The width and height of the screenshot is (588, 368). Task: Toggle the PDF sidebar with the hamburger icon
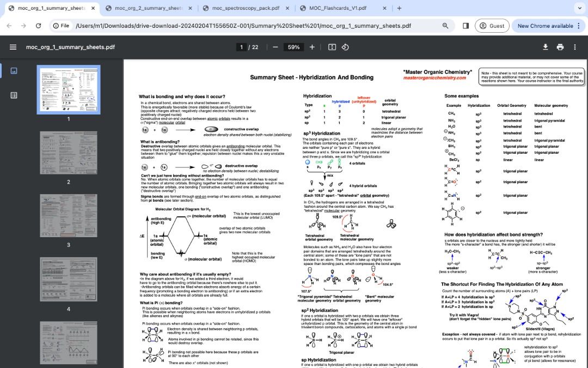(13, 47)
